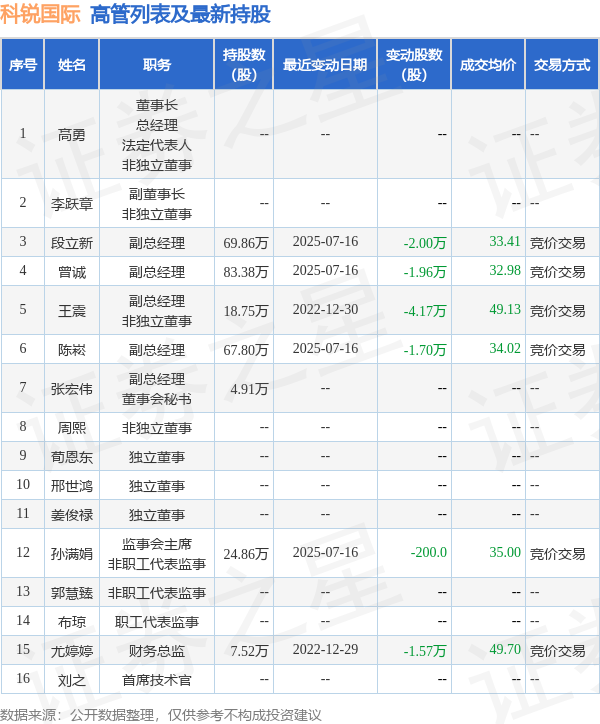600x724 pixels.
Task: Click the holding value 83.38万
Action: click(x=246, y=272)
